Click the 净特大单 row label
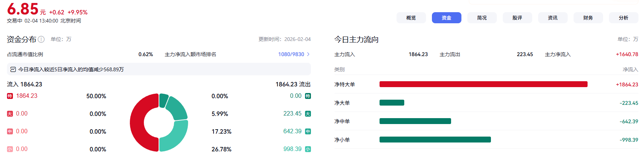 344,85
